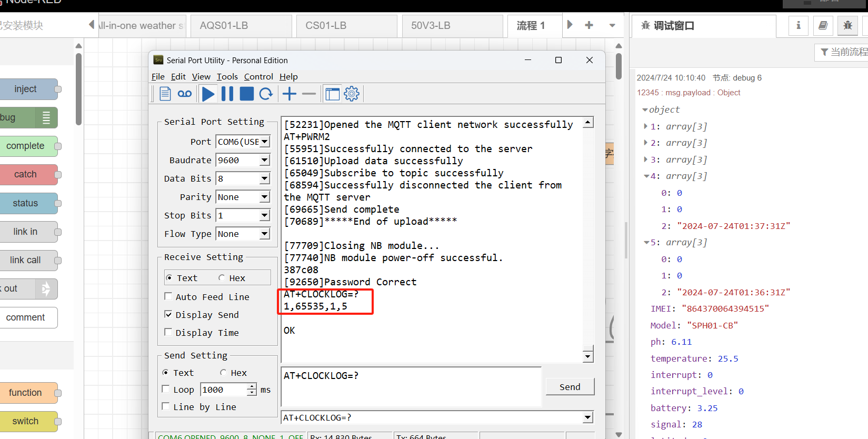Open the Parity dropdown
This screenshot has height=439, width=868.
click(x=264, y=197)
